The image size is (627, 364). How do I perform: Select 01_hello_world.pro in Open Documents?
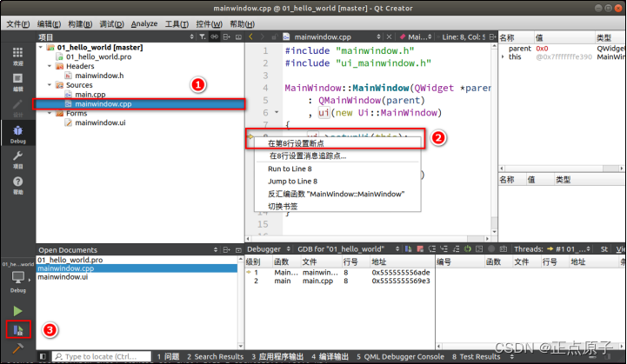point(137,260)
